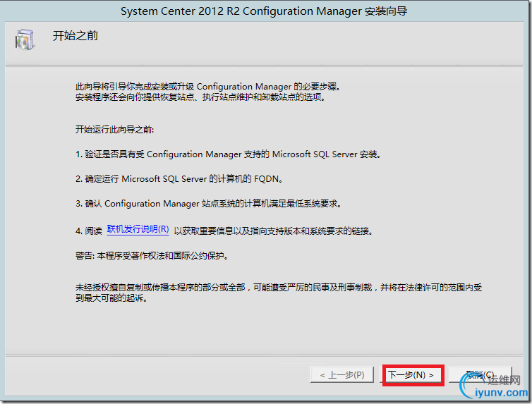The image size is (532, 404).
Task: Open the 联机发行说明(R) link
Action: 138,229
